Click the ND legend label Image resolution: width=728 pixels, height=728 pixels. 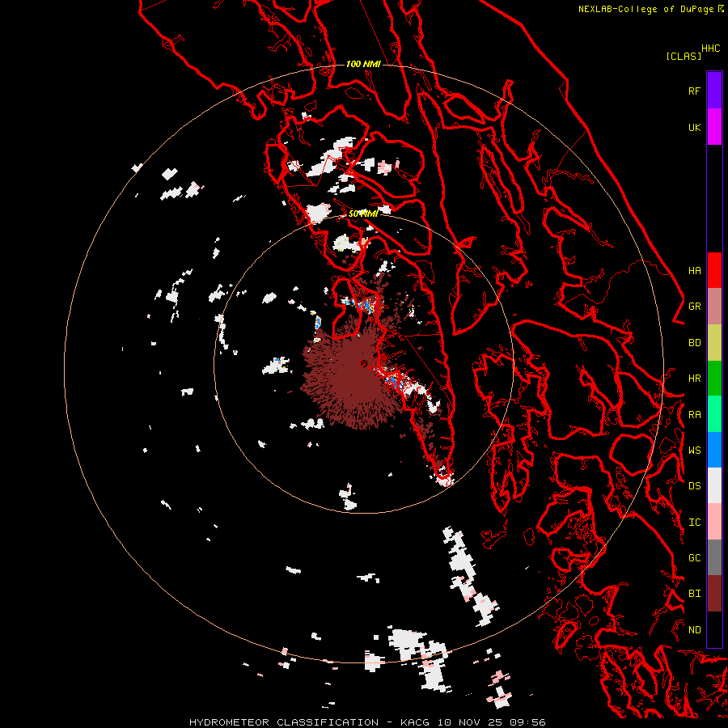pos(694,630)
